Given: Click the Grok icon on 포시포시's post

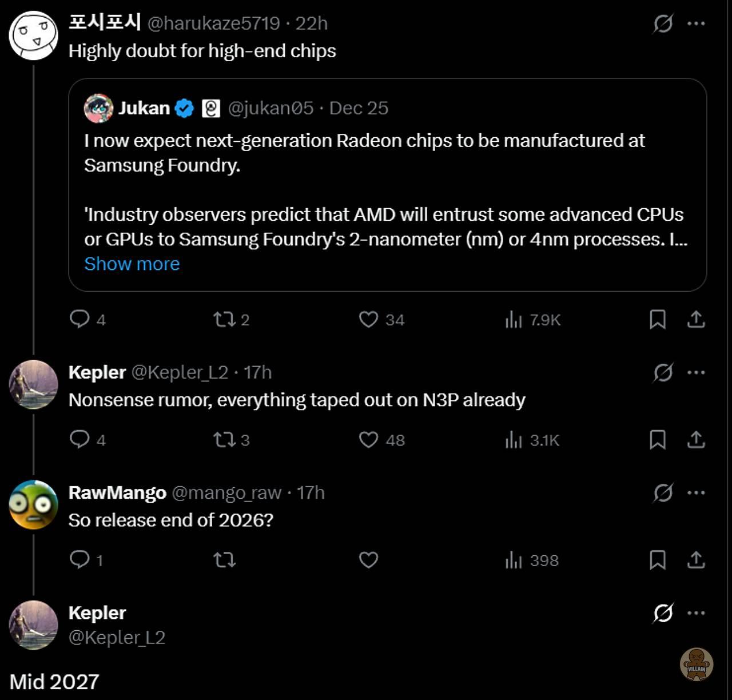Looking at the screenshot, I should click(x=663, y=23).
